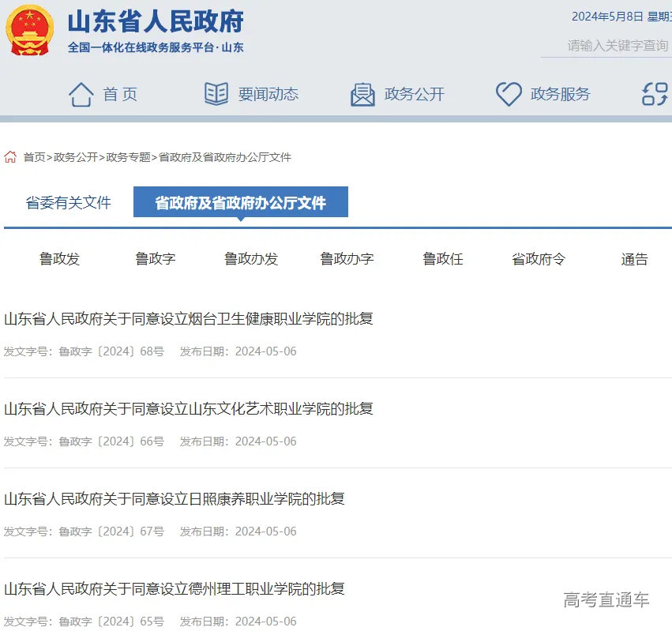672x631 pixels.
Task: Click the national emblem logo top left
Action: (29, 32)
